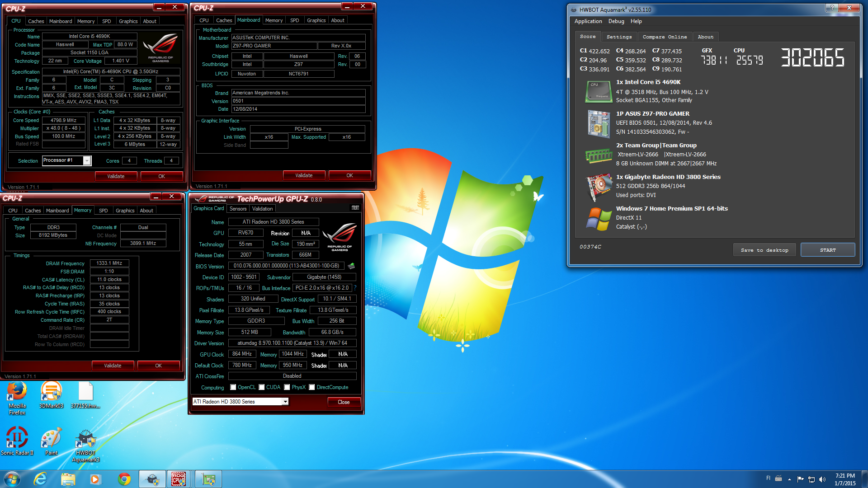Click the Show desktop strip beside the clock

pyautogui.click(x=864, y=479)
